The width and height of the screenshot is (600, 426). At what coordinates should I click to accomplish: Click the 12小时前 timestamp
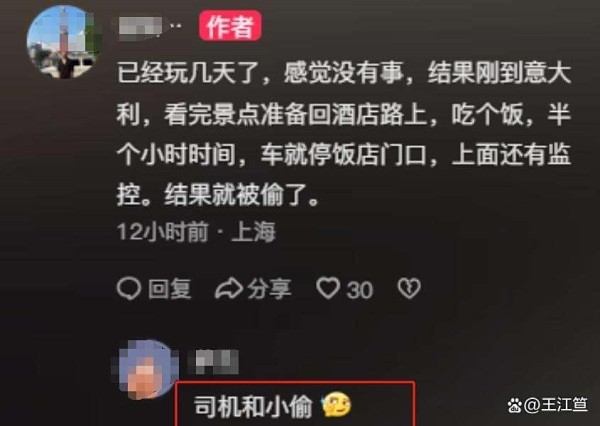pyautogui.click(x=163, y=232)
